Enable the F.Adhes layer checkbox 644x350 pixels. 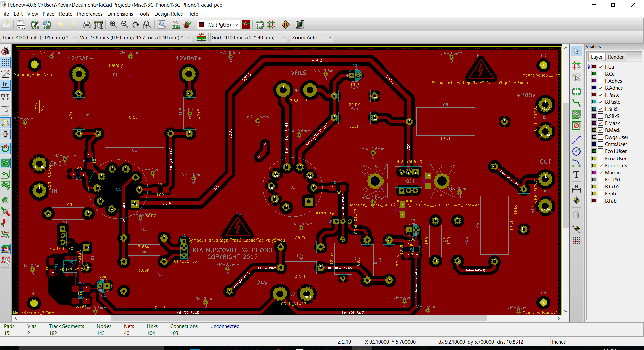point(601,81)
